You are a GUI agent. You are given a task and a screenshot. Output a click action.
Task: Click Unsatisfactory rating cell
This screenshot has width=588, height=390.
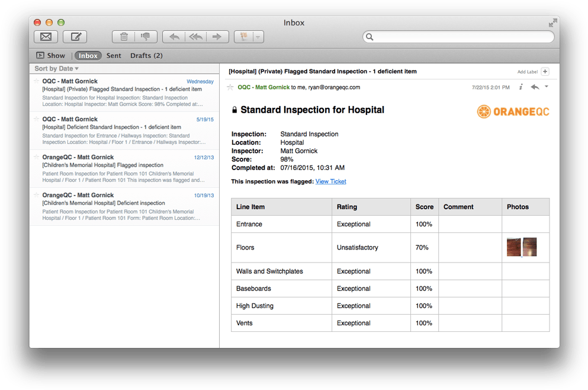pyautogui.click(x=371, y=247)
